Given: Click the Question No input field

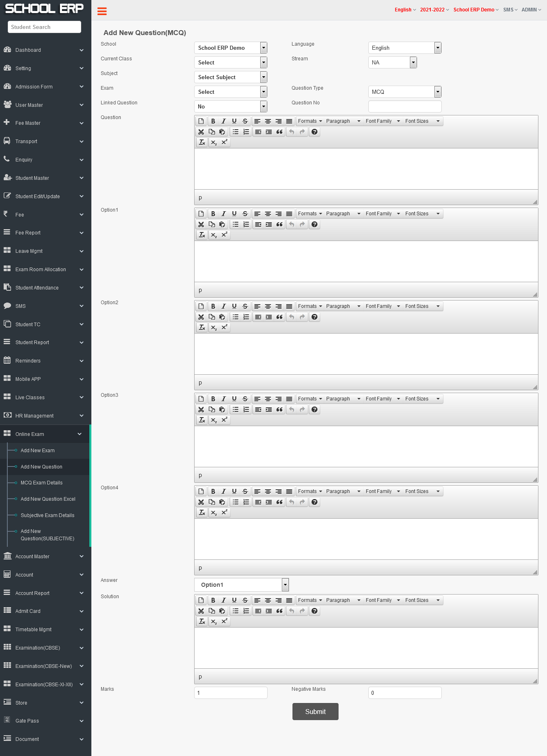Looking at the screenshot, I should pos(405,106).
